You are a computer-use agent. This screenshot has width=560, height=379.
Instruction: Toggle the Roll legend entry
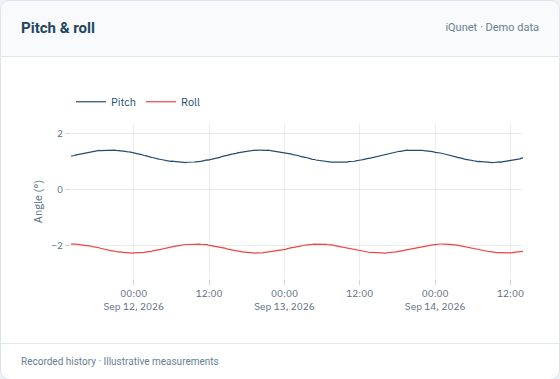pos(173,102)
